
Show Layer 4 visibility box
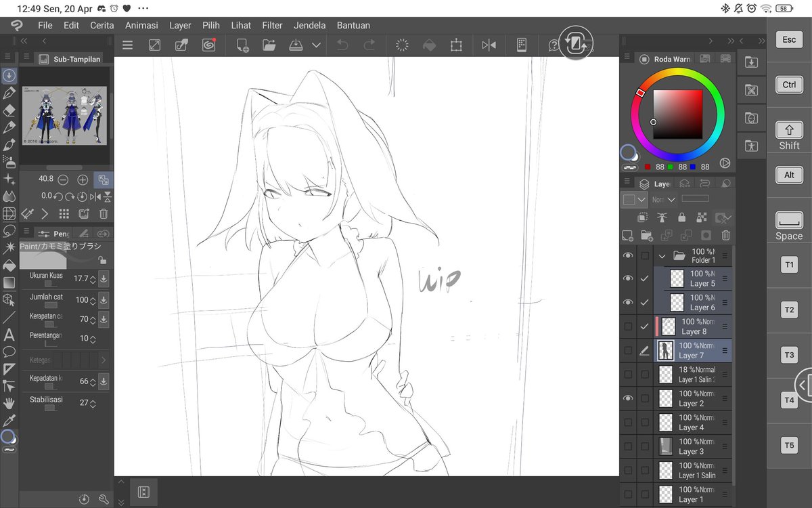click(628, 422)
